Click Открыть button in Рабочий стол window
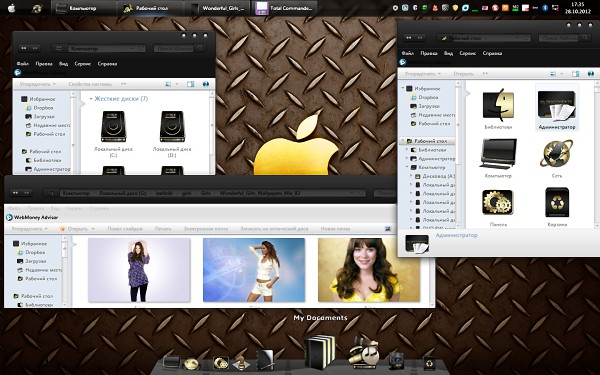The width and height of the screenshot is (600, 375). [463, 73]
